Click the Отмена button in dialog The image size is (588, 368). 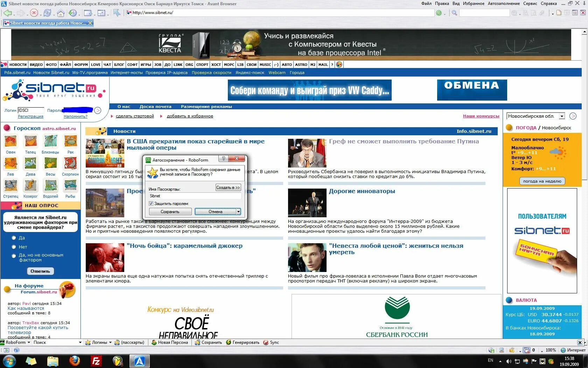[x=216, y=212]
